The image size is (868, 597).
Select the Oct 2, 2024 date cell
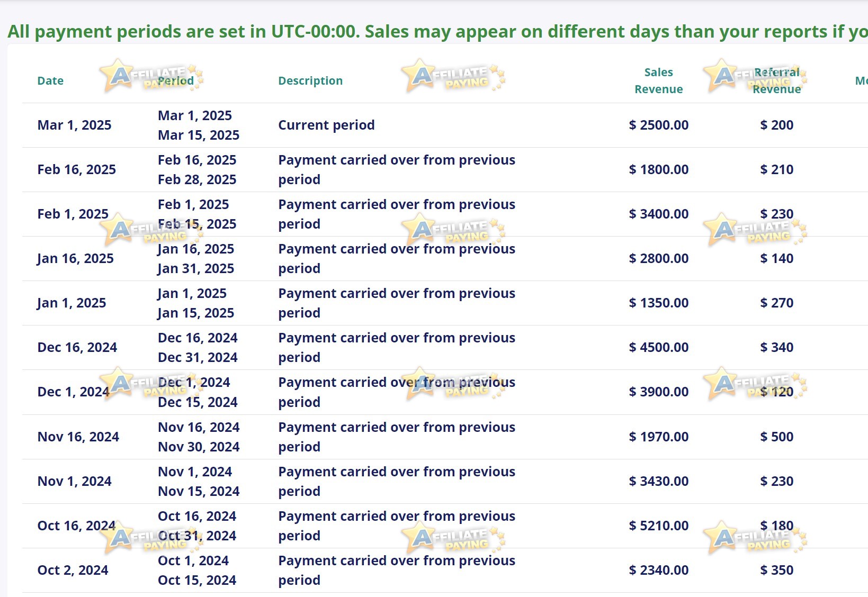tap(73, 571)
